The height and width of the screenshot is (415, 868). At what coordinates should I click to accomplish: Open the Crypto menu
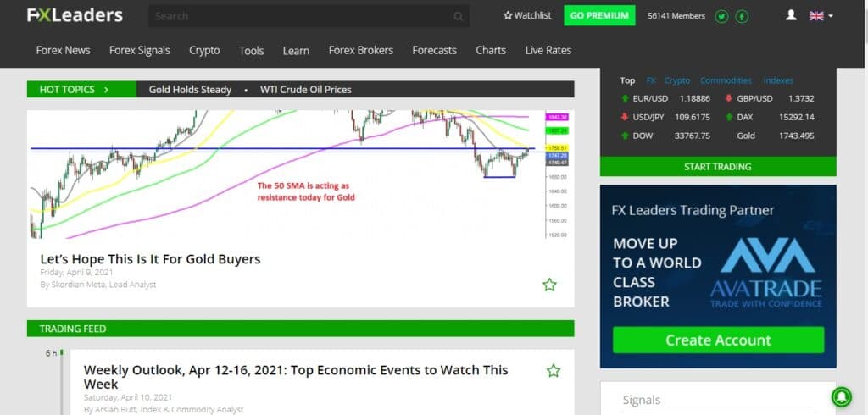click(204, 50)
